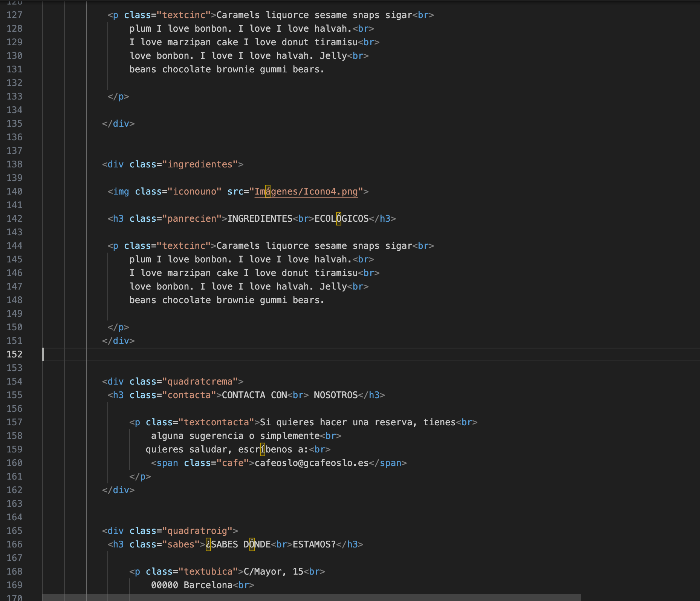Viewport: 700px width, 601px height.
Task: Click the word ECOLÓGICOS in h3
Action: pyautogui.click(x=342, y=219)
